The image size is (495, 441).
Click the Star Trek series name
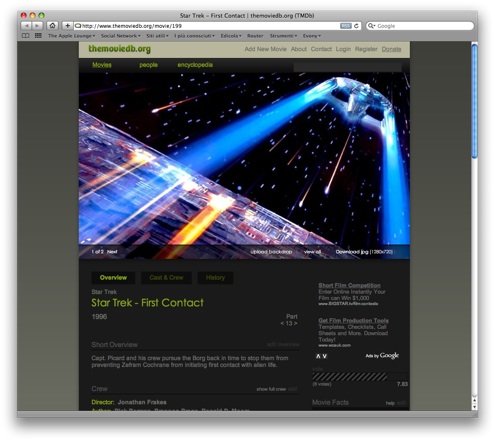(104, 292)
